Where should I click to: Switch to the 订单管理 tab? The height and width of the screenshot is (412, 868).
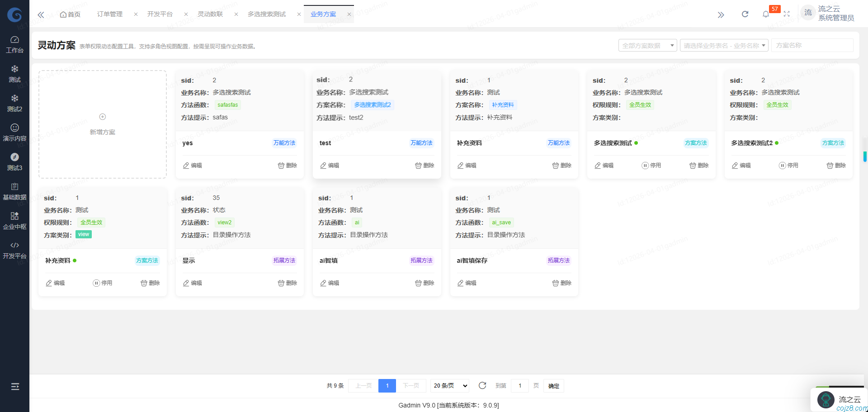point(109,14)
